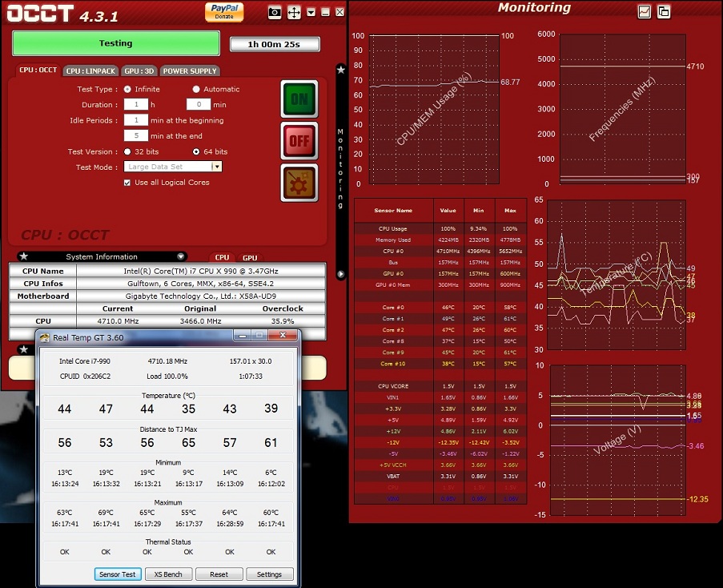Click the star icon atop Monitoring sidebar
The height and width of the screenshot is (588, 723).
tap(341, 70)
